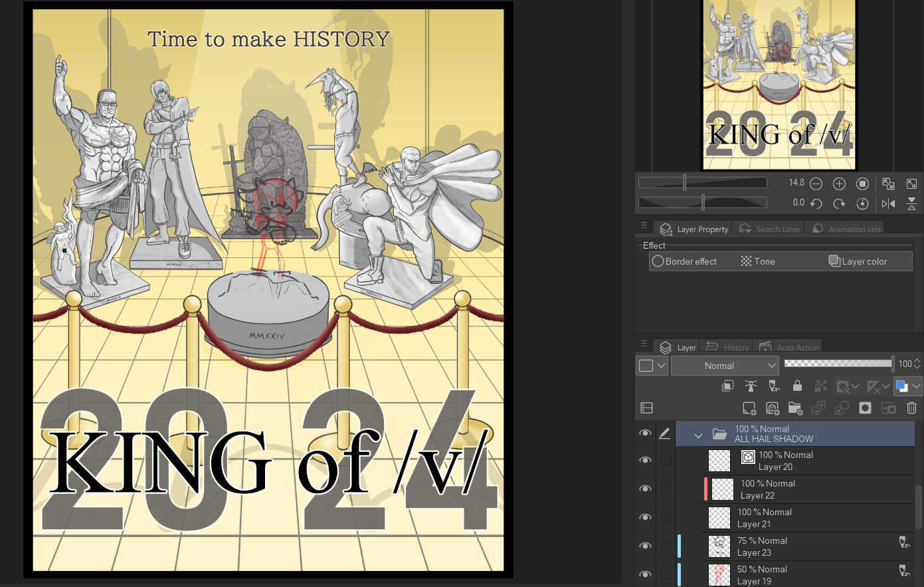Create a new layer folder
This screenshot has width=924, height=587.
pos(795,408)
